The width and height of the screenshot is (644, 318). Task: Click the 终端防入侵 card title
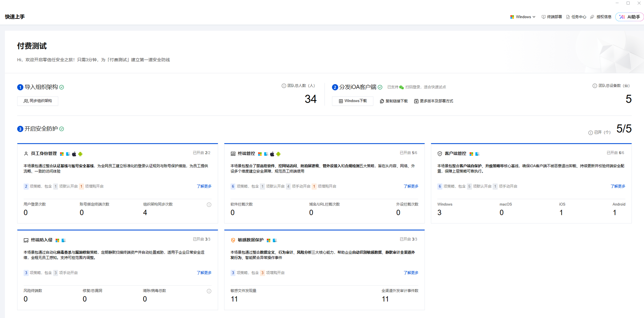click(42, 240)
